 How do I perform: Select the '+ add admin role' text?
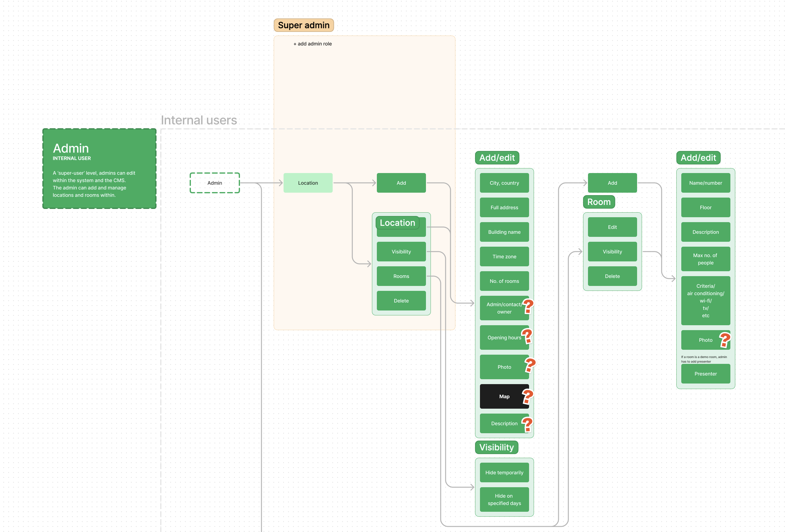(312, 44)
